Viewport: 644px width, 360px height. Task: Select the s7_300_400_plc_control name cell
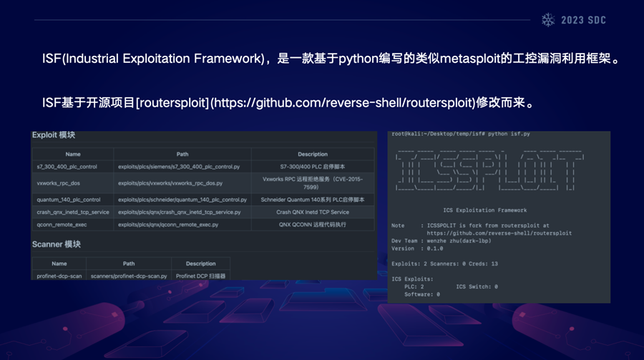73,167
